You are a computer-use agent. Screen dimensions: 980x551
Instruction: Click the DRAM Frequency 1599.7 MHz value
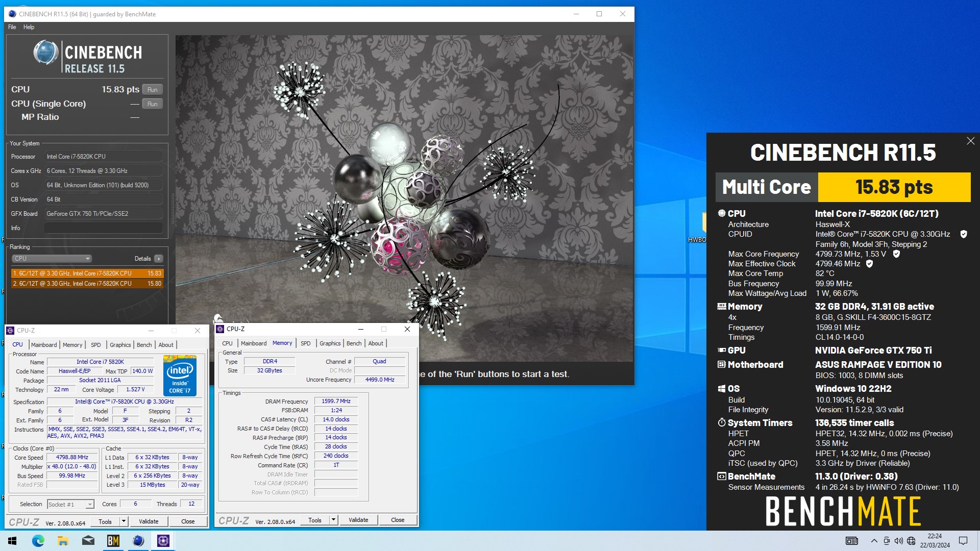pyautogui.click(x=336, y=401)
